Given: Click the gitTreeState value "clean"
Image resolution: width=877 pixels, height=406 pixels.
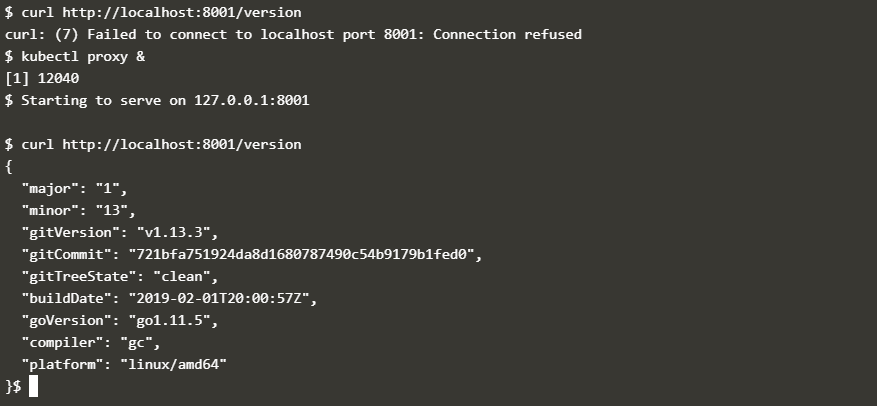Looking at the screenshot, I should [x=184, y=276].
